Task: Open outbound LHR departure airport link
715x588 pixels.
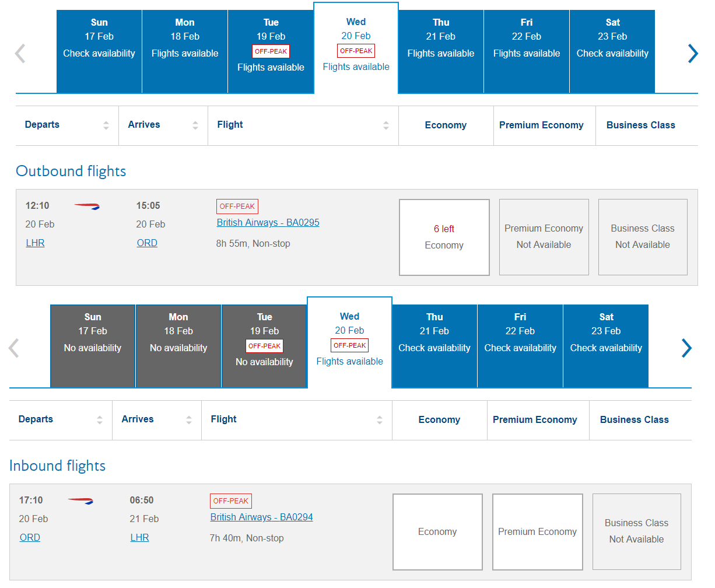Action: [35, 243]
